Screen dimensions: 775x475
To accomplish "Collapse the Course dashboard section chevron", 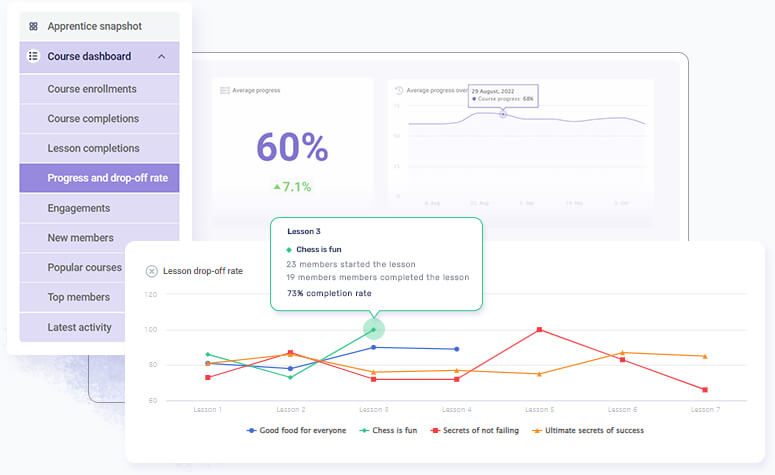I will tap(162, 57).
